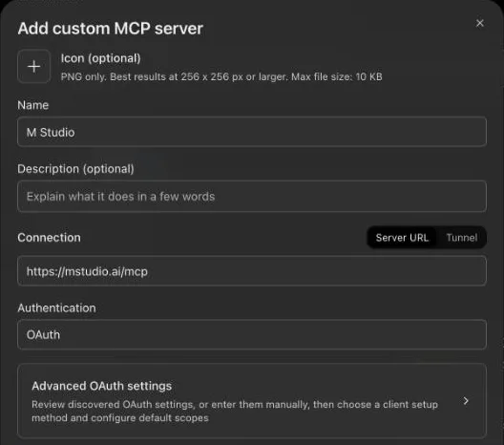Click the Name field containing M Studio
The width and height of the screenshot is (504, 445).
point(252,132)
